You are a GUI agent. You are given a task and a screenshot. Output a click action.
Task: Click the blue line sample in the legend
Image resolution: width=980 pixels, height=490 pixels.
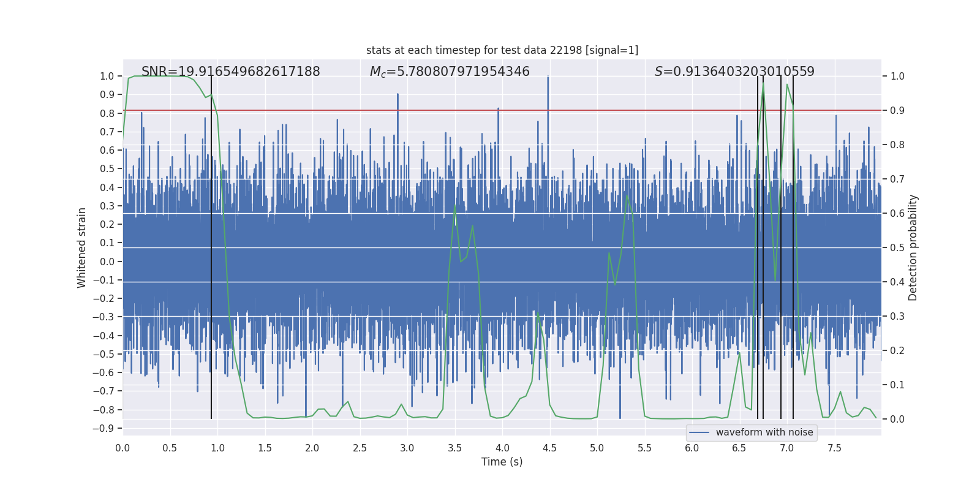(699, 432)
